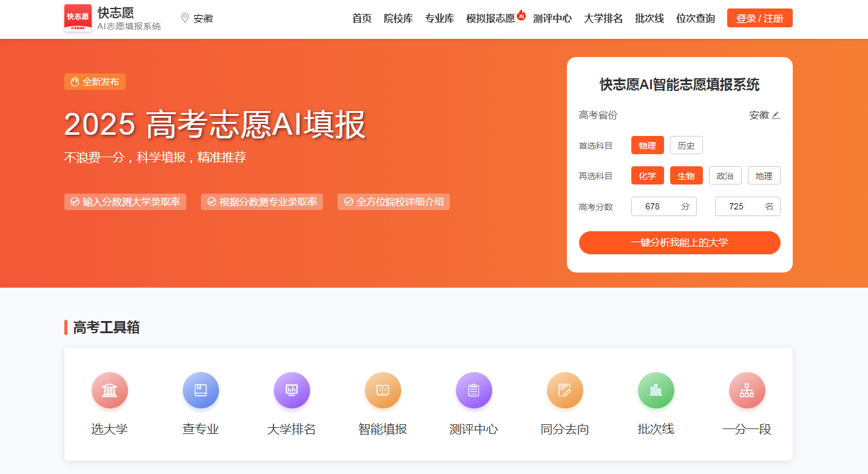Click the 2025 高考志愿AI填报 headline

215,124
